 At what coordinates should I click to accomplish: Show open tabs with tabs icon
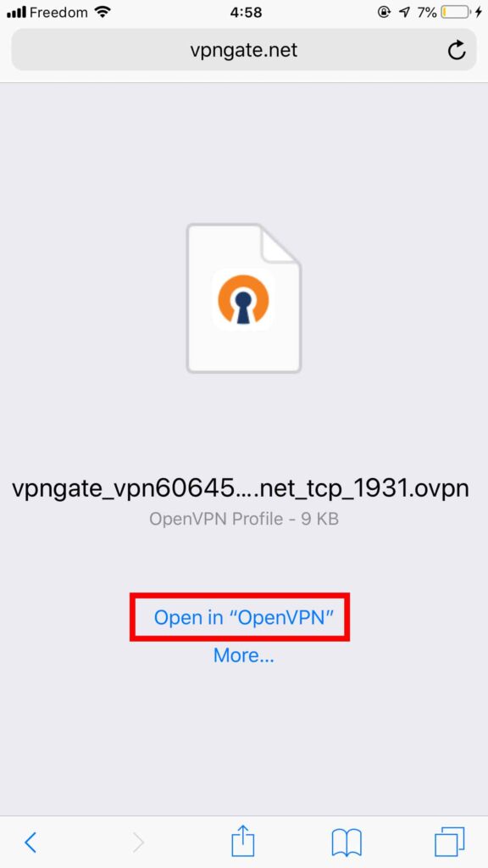(x=450, y=842)
